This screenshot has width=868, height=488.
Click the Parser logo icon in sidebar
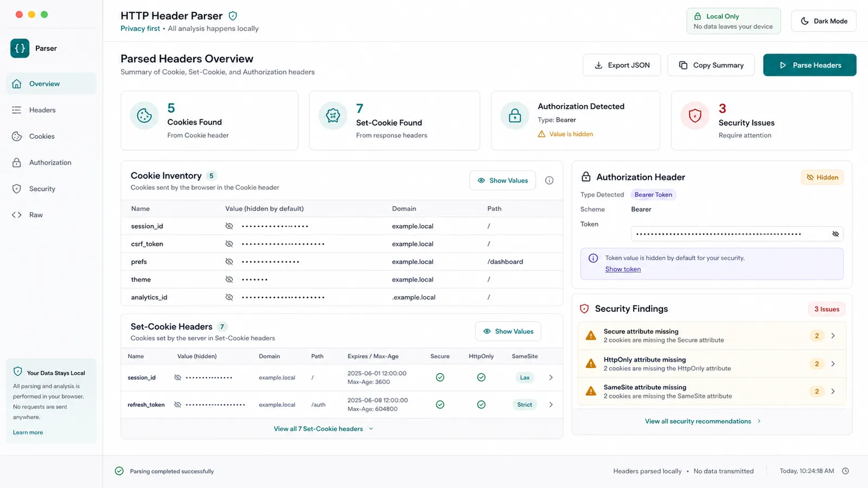tap(20, 48)
